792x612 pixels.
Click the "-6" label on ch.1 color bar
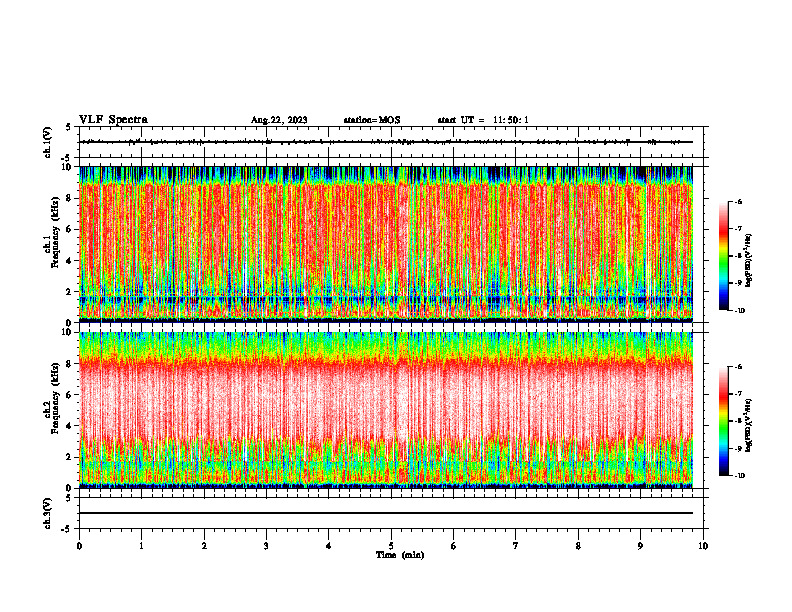click(x=738, y=201)
